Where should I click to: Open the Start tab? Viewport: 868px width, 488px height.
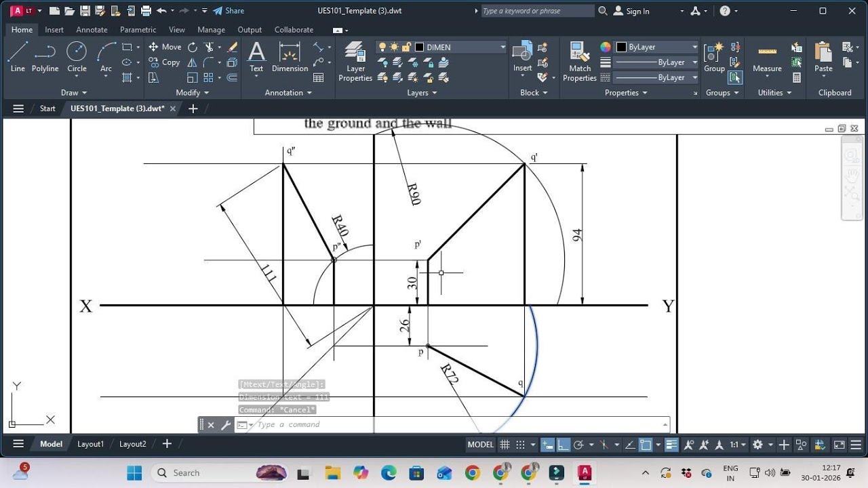47,108
